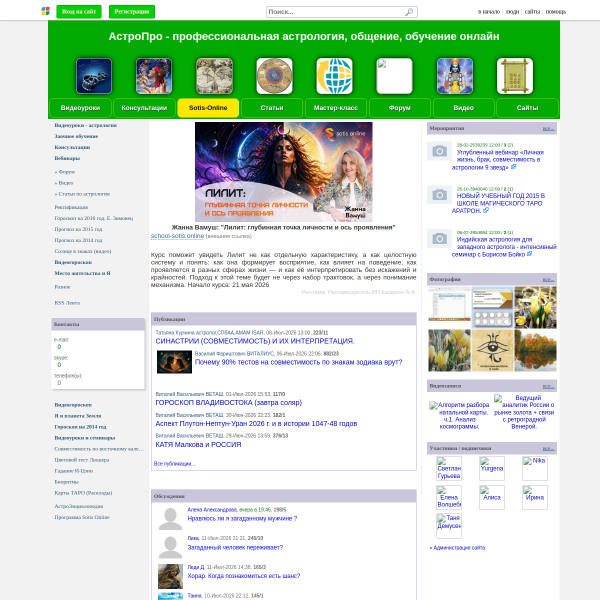600x600 pixels.
Task: Open Статьи по астрологии sidebar item
Action: coord(82,194)
